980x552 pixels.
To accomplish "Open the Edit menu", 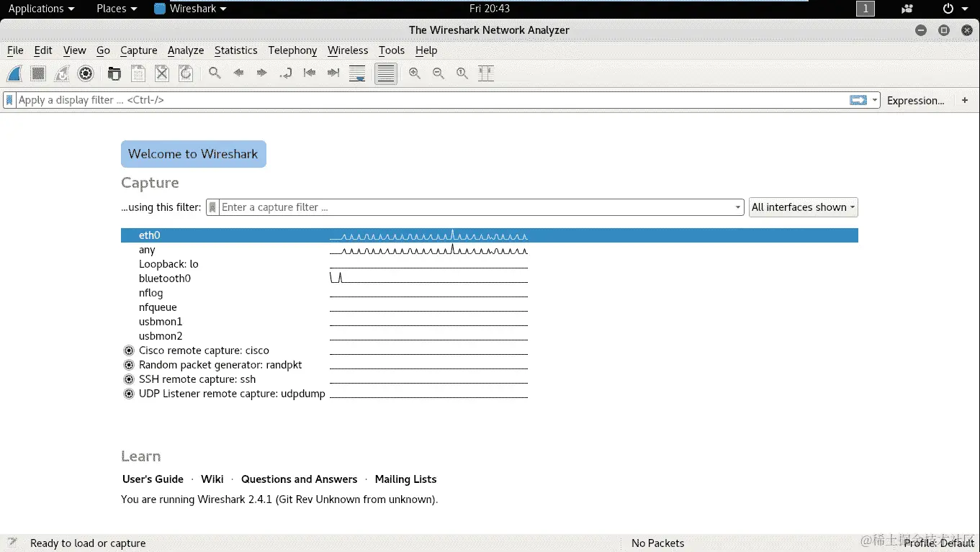I will click(x=43, y=50).
